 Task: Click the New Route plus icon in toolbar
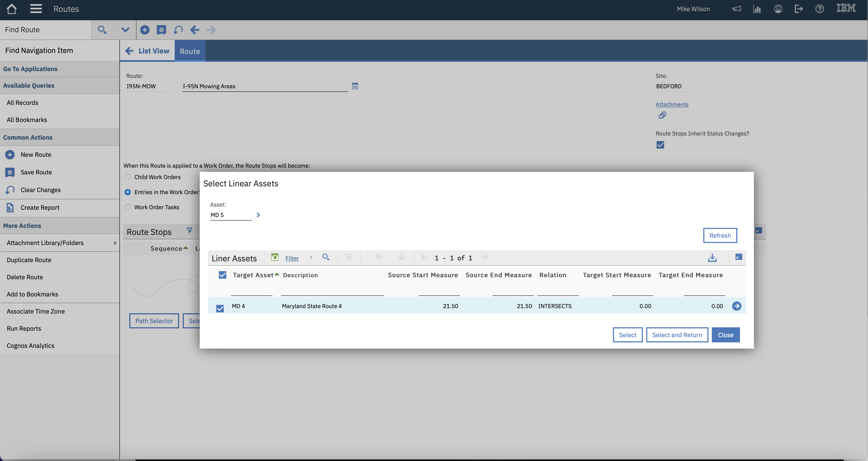pos(145,30)
